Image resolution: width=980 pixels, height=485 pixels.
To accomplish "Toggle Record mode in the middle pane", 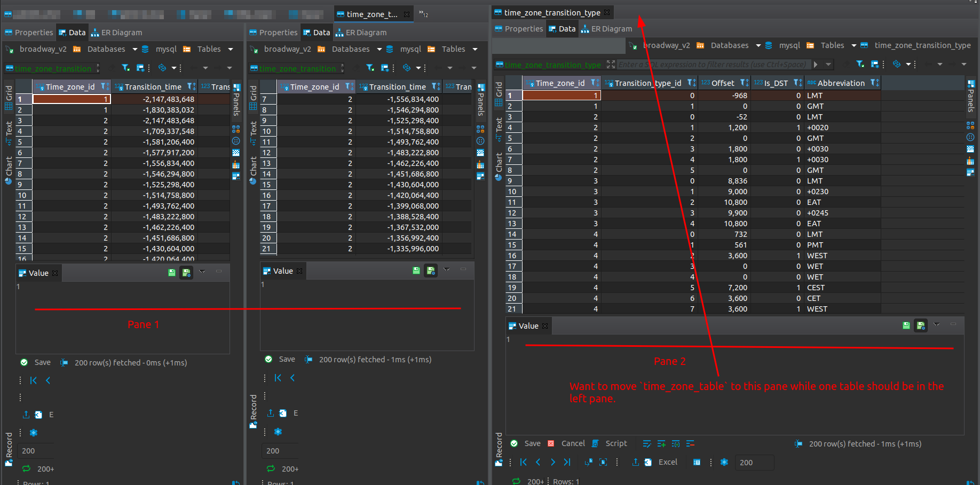I will click(254, 411).
